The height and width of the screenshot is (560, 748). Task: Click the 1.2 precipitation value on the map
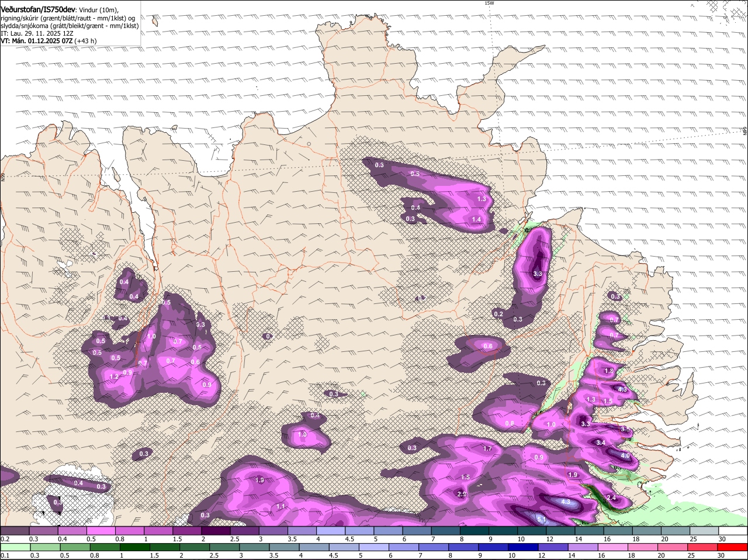point(114,376)
